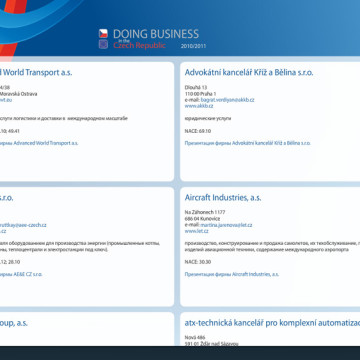
Task: Click the EU flag icon in header
Action: (103, 44)
